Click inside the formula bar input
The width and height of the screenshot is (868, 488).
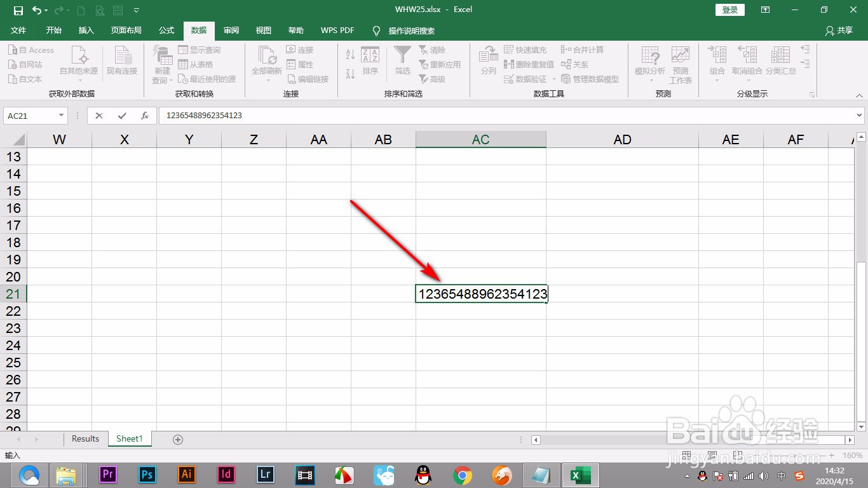coord(506,116)
